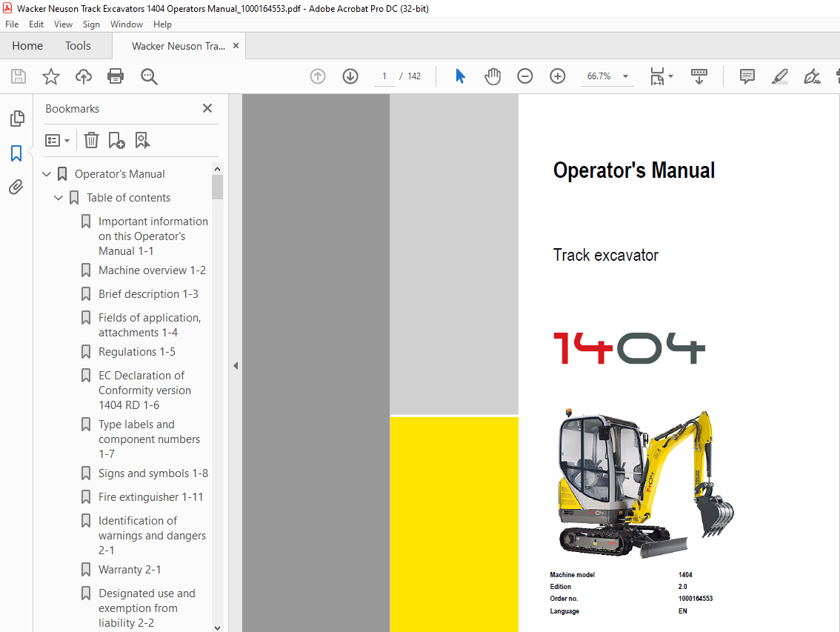
Task: Select the Wacker Neuson document tab
Action: pyautogui.click(x=179, y=46)
